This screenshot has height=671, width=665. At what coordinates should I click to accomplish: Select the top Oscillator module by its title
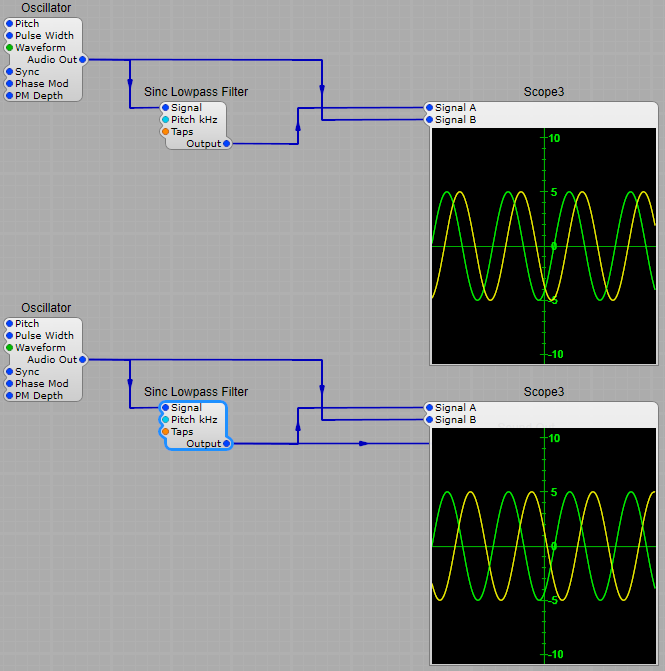[x=46, y=8]
